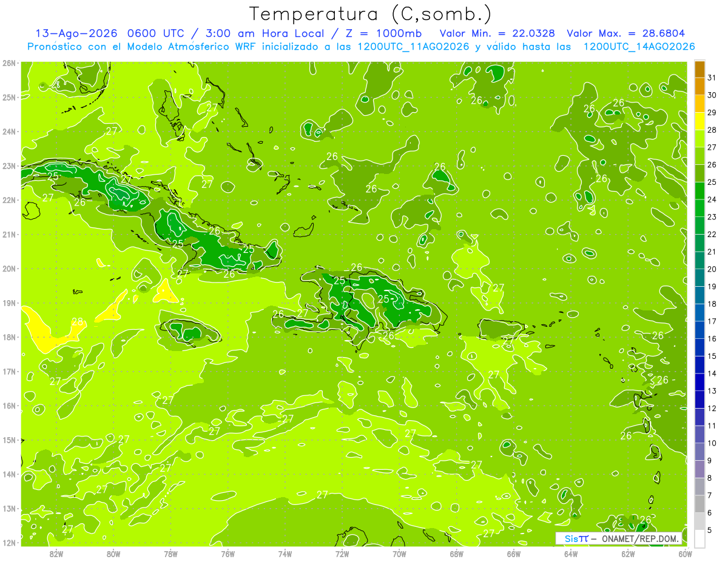Click the 60W longitude axis label
The height and width of the screenshot is (562, 728).
(x=686, y=553)
